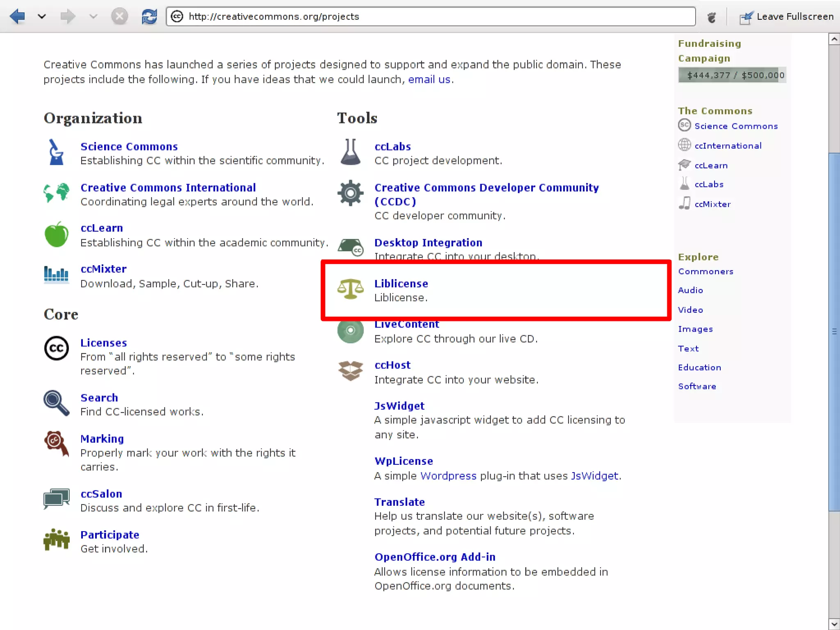The width and height of the screenshot is (840, 630).
Task: Select Audio in Explore sidebar
Action: click(690, 290)
